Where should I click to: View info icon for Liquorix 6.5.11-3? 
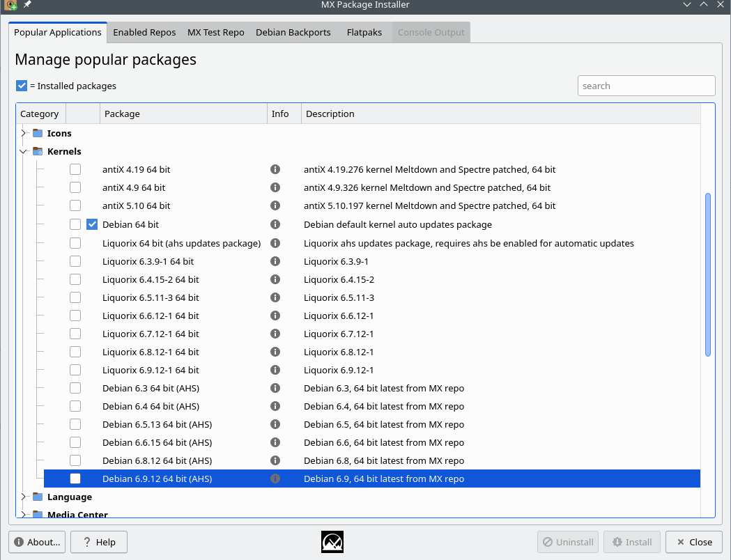pos(275,297)
